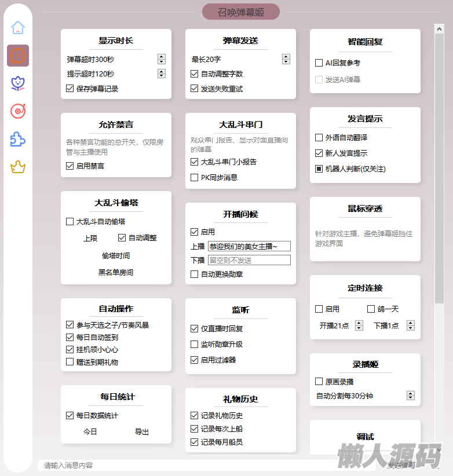453x476 pixels.
Task: Open the purple flower sidebar icon
Action: pyautogui.click(x=18, y=83)
